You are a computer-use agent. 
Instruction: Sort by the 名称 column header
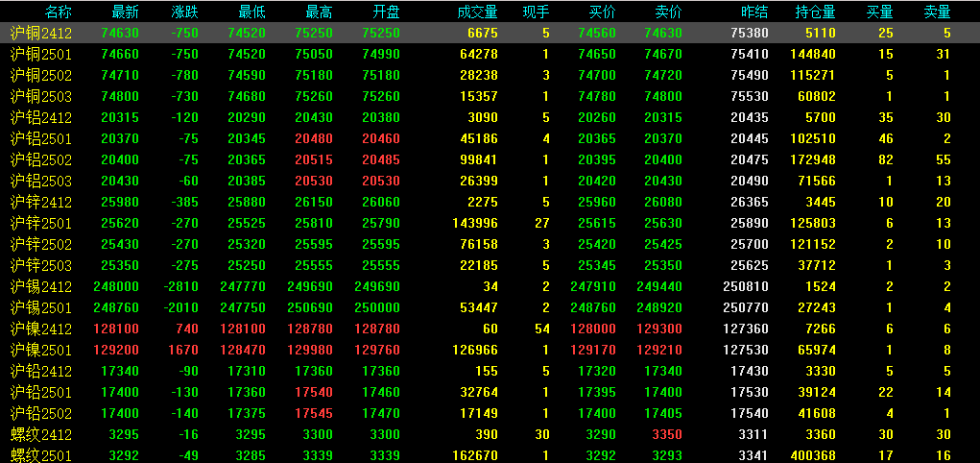tap(59, 12)
